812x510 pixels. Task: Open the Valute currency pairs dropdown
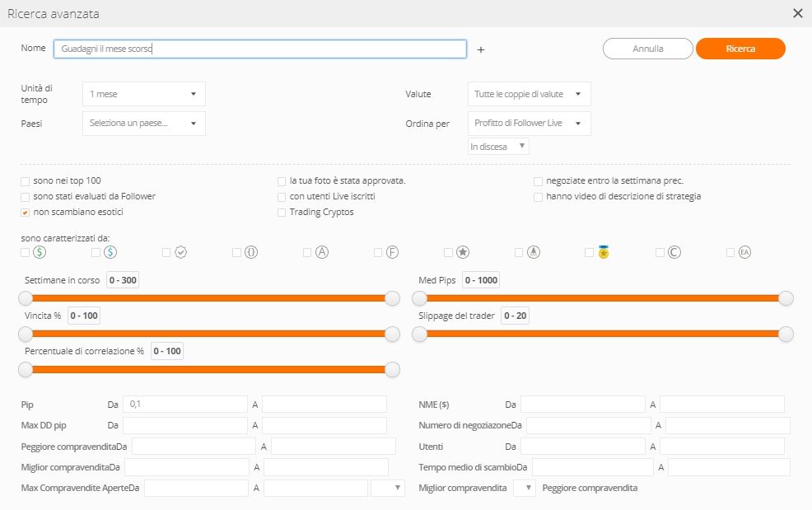[x=530, y=94]
